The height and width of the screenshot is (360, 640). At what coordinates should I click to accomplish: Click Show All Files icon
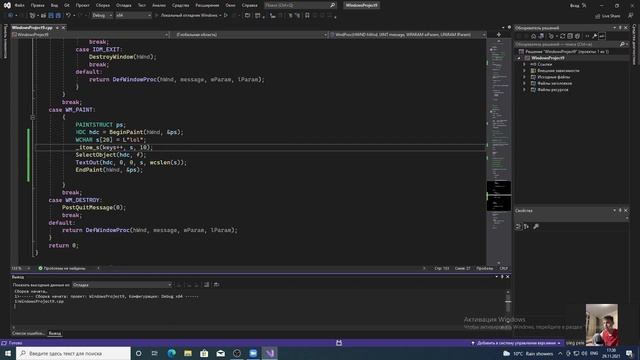click(x=577, y=36)
